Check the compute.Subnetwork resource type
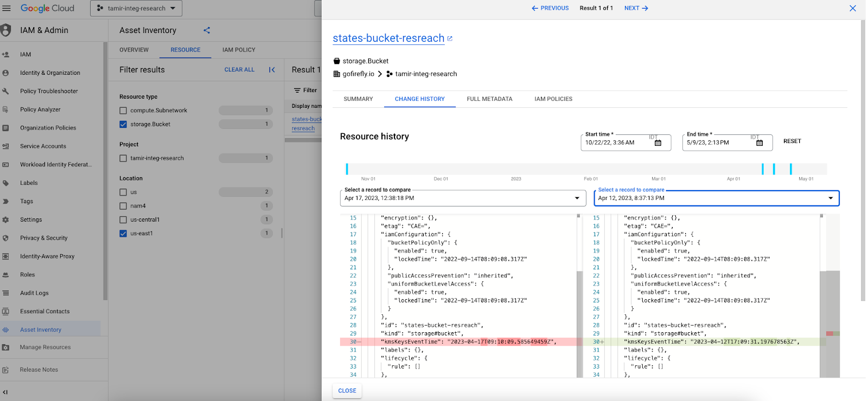 pyautogui.click(x=123, y=111)
